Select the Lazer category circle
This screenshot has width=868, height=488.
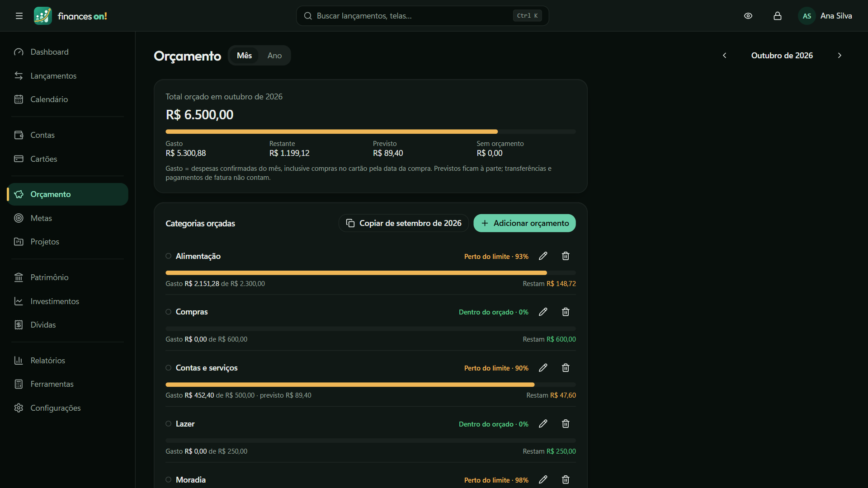point(168,424)
